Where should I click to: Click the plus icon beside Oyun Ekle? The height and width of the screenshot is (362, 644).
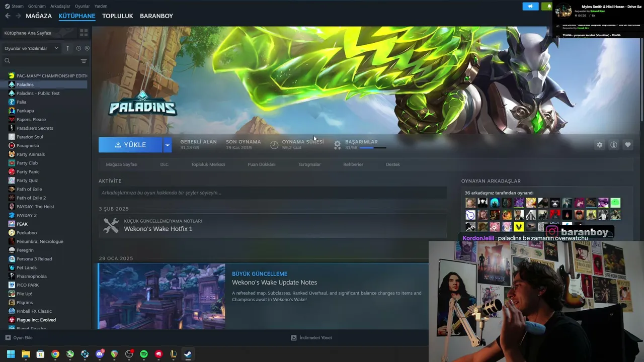point(8,338)
